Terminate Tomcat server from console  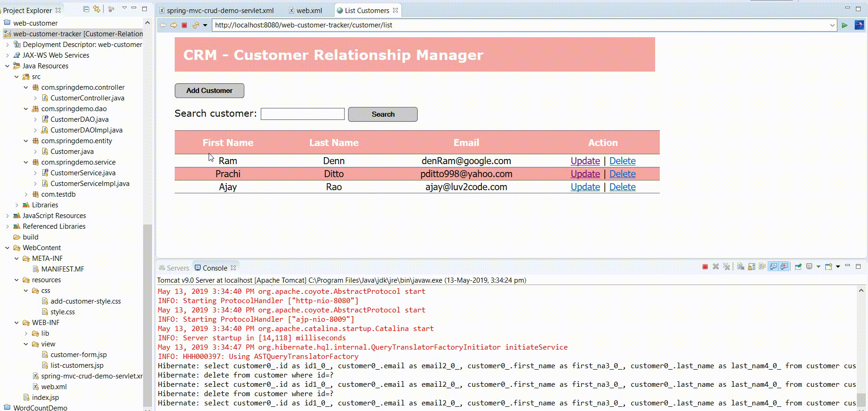click(705, 267)
